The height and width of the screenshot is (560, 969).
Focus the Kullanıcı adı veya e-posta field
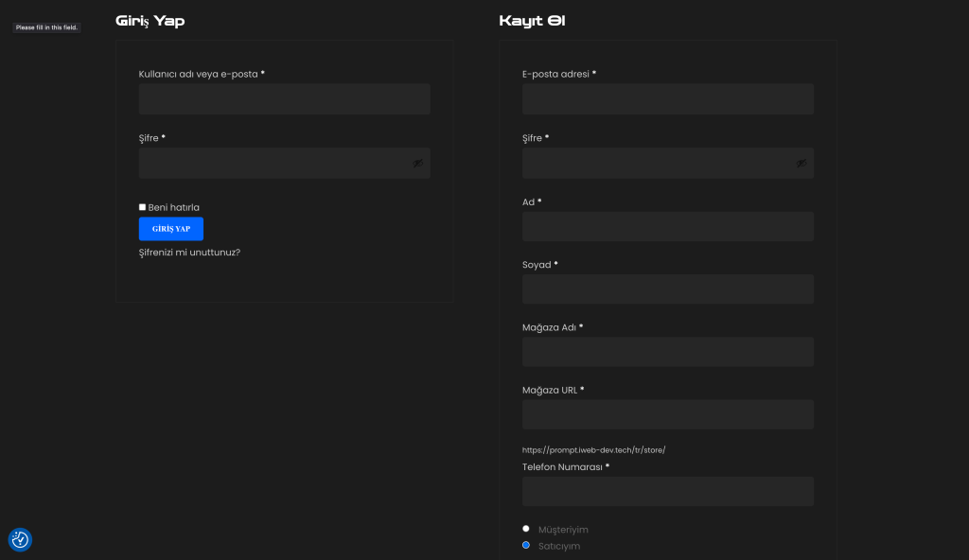tap(284, 99)
